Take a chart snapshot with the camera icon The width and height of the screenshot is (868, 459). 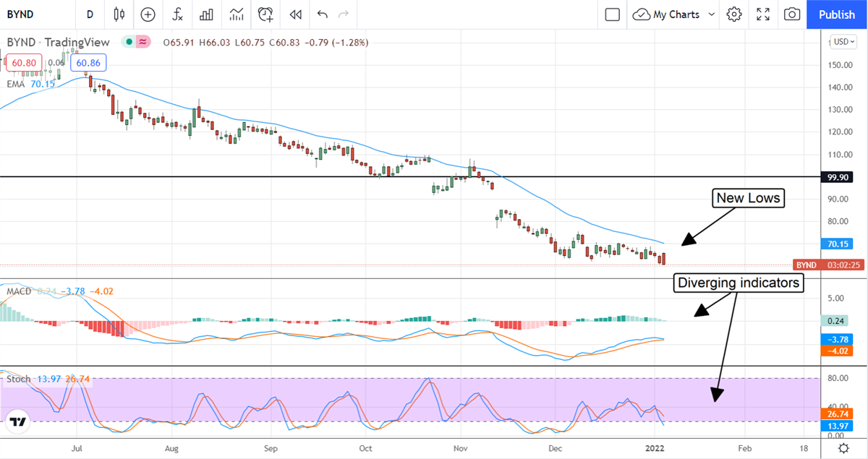click(792, 14)
